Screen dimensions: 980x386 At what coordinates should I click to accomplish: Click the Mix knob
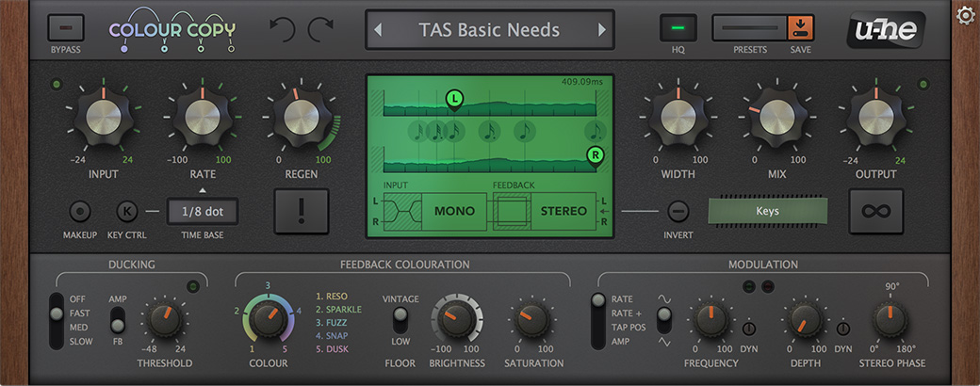(x=776, y=117)
